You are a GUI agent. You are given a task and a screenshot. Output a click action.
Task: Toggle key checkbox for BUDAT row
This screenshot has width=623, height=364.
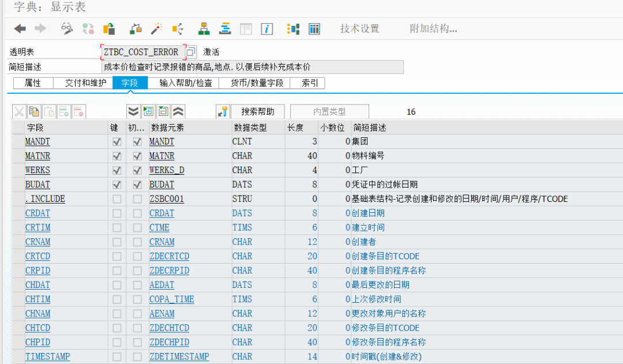pyautogui.click(x=117, y=185)
